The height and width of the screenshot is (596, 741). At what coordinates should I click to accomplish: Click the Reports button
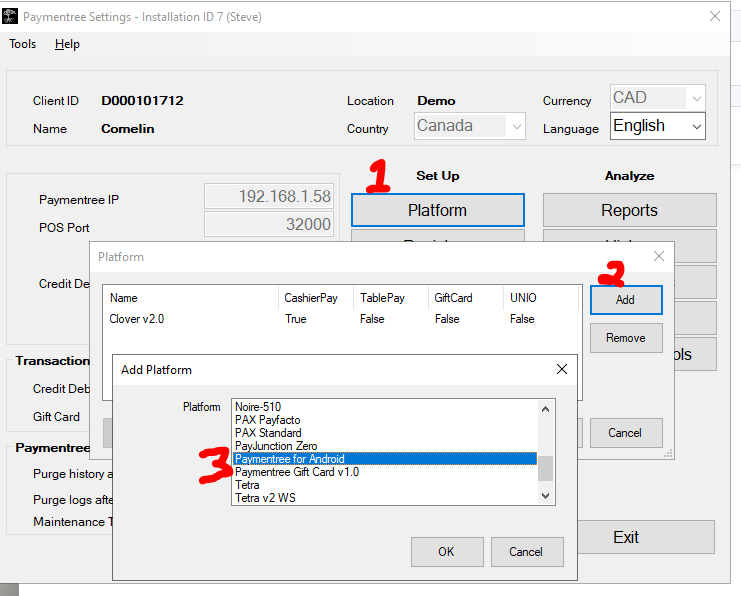tap(629, 210)
